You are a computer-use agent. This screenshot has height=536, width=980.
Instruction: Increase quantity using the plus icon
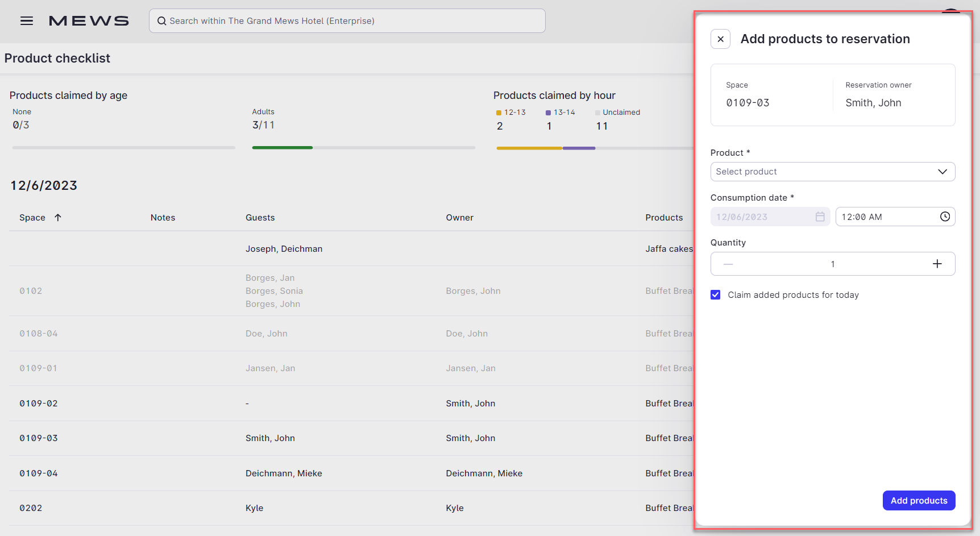[x=938, y=264]
